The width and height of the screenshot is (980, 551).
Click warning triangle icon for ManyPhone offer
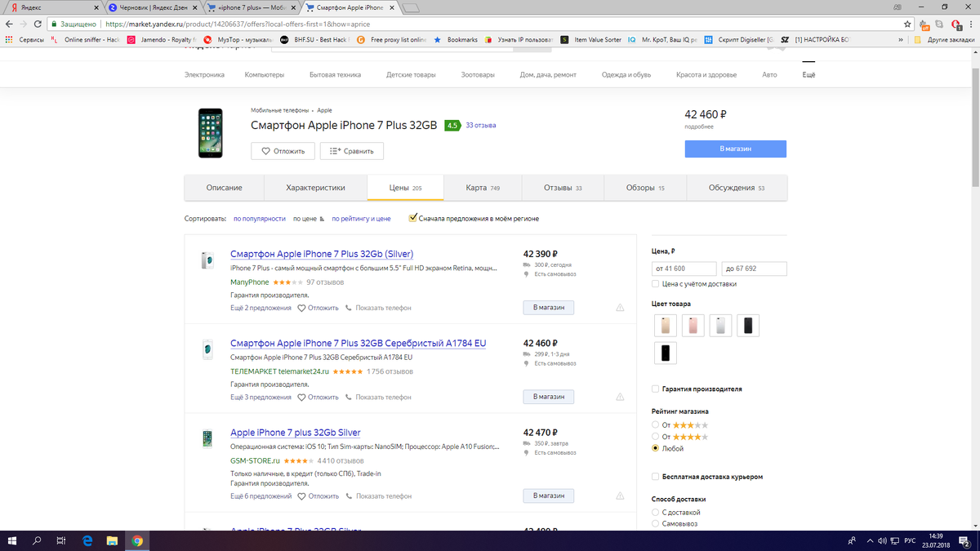[x=620, y=308]
